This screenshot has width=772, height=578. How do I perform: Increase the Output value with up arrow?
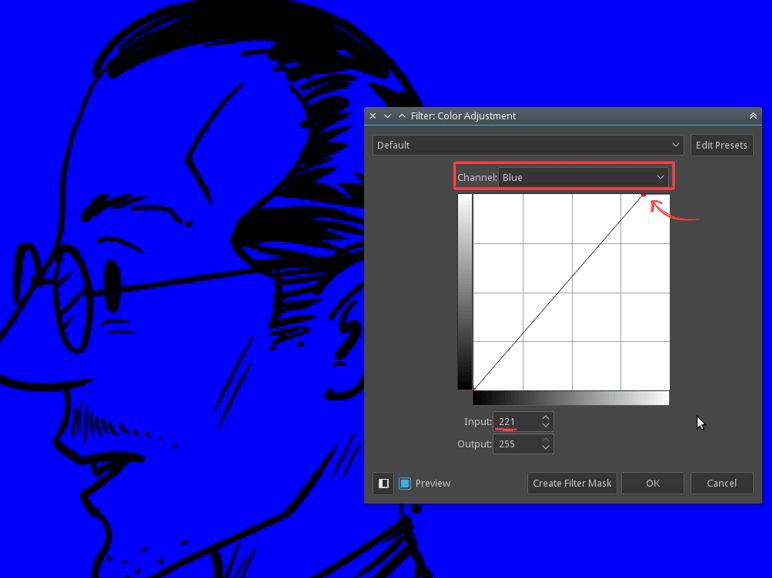point(546,440)
